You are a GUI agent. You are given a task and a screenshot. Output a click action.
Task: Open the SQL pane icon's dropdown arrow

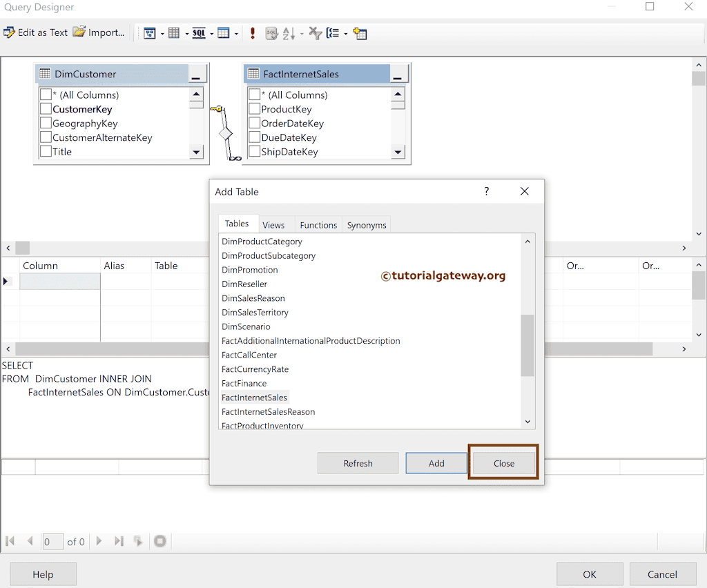(x=211, y=33)
